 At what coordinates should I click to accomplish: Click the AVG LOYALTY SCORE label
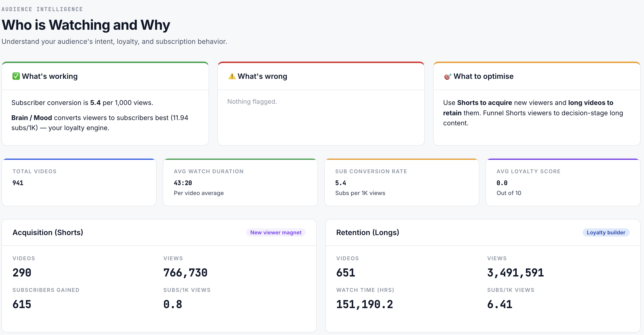[x=529, y=171]
